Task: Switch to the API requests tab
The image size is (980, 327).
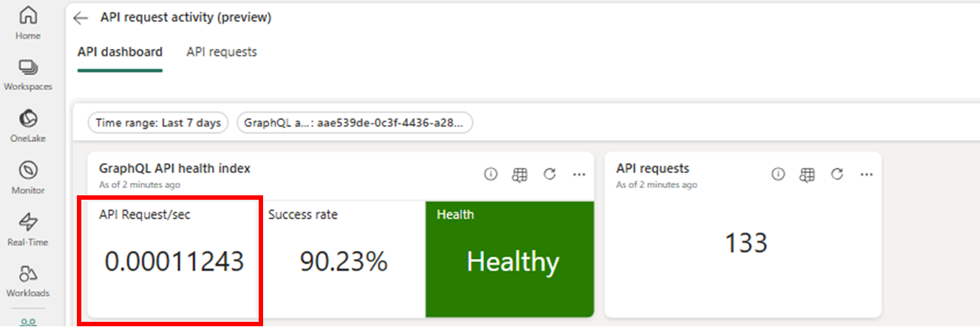Action: pyautogui.click(x=222, y=53)
